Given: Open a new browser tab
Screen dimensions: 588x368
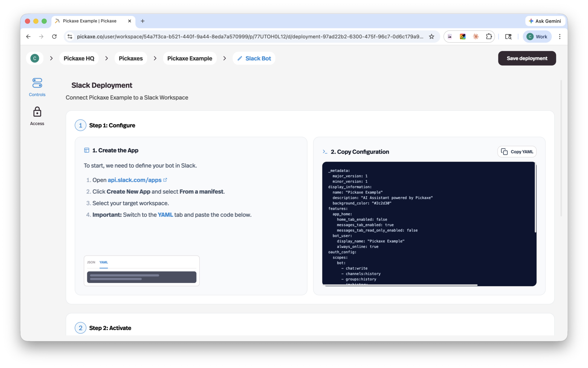Looking at the screenshot, I should tap(142, 21).
